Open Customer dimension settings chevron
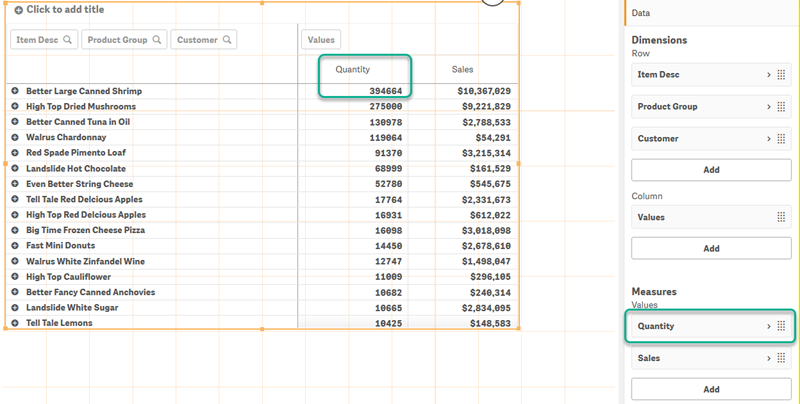Image resolution: width=800 pixels, height=404 pixels. 768,139
